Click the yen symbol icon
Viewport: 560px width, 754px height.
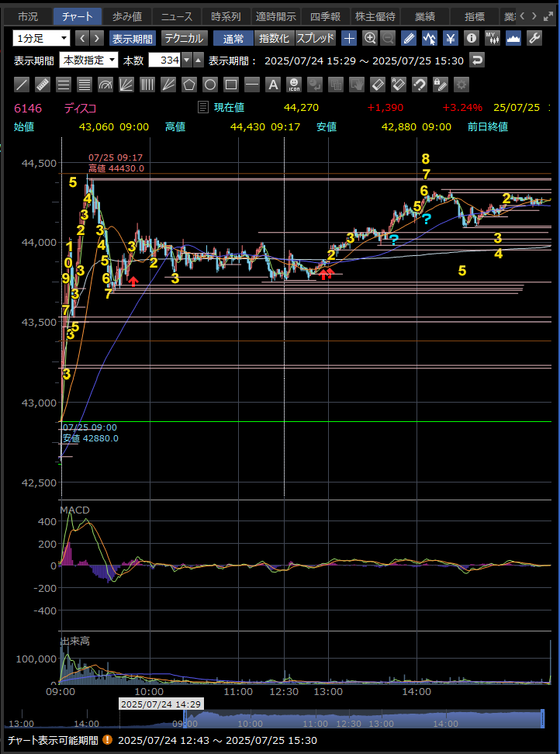point(451,39)
